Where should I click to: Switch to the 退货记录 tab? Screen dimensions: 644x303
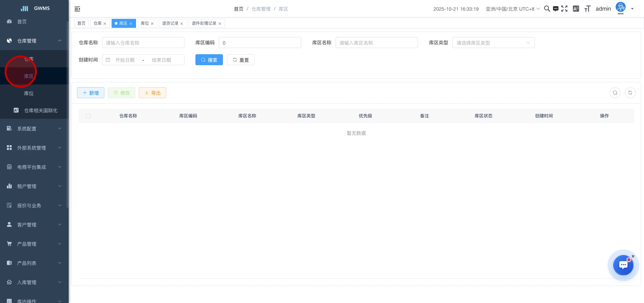170,23
